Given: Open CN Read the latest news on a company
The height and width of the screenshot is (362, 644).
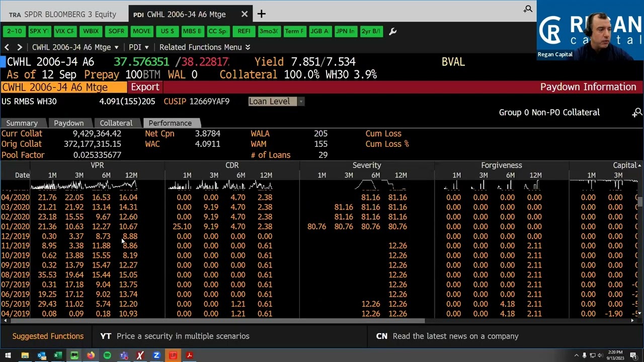Looking at the screenshot, I should 447,336.
